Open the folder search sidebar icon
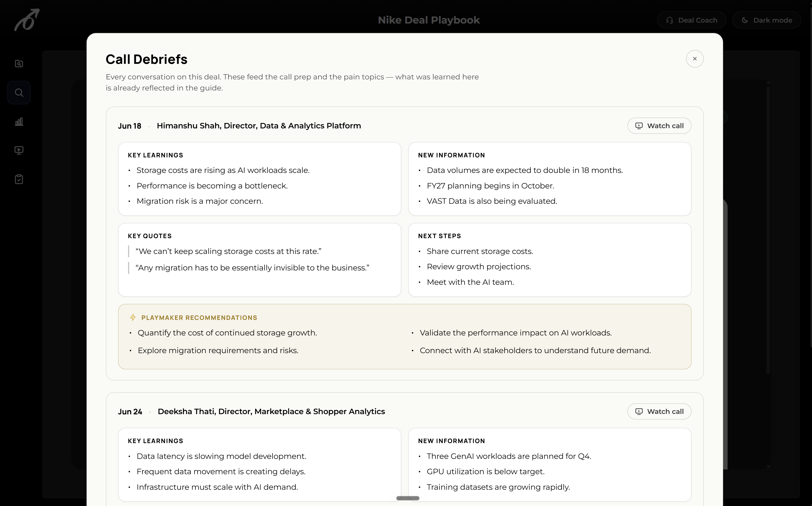The image size is (812, 506). tap(19, 64)
